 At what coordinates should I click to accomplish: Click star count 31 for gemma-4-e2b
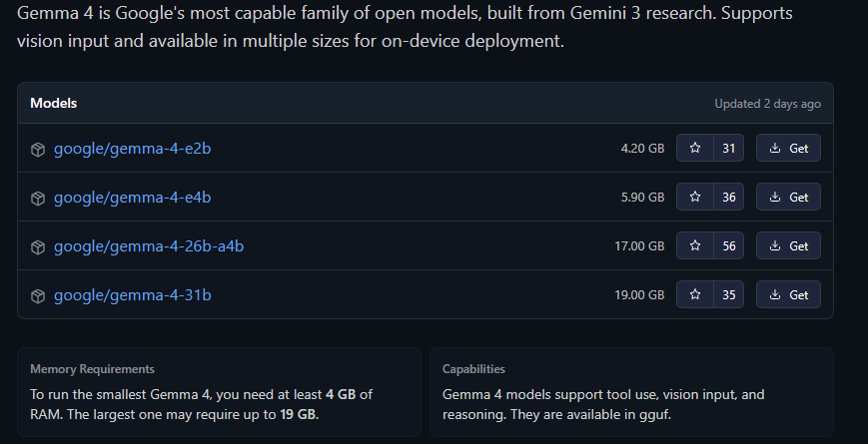point(728,149)
